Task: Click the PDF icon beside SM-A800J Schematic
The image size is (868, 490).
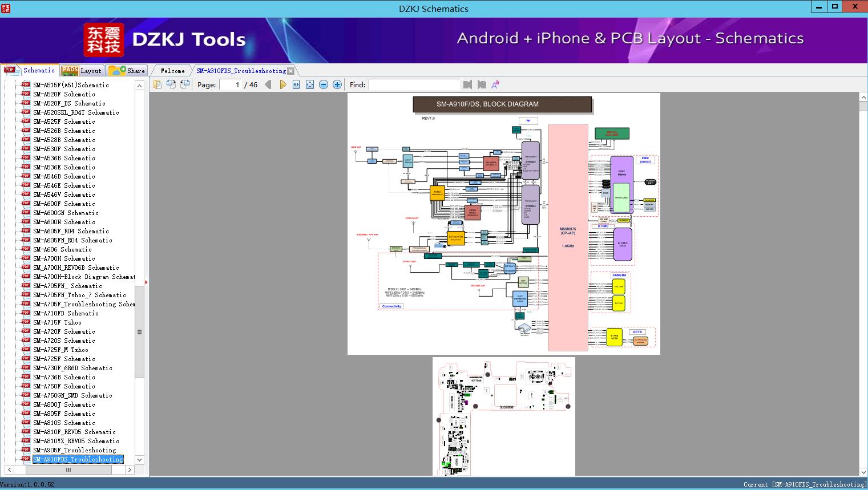Action: (26, 404)
